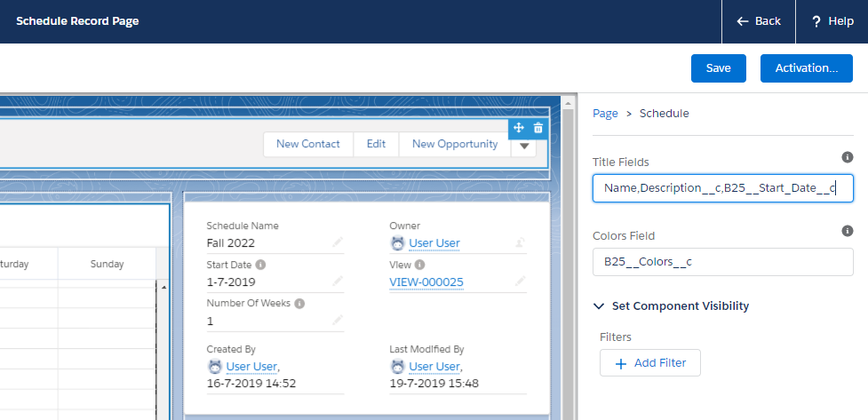Click info icon next to Title Fields

point(847,157)
